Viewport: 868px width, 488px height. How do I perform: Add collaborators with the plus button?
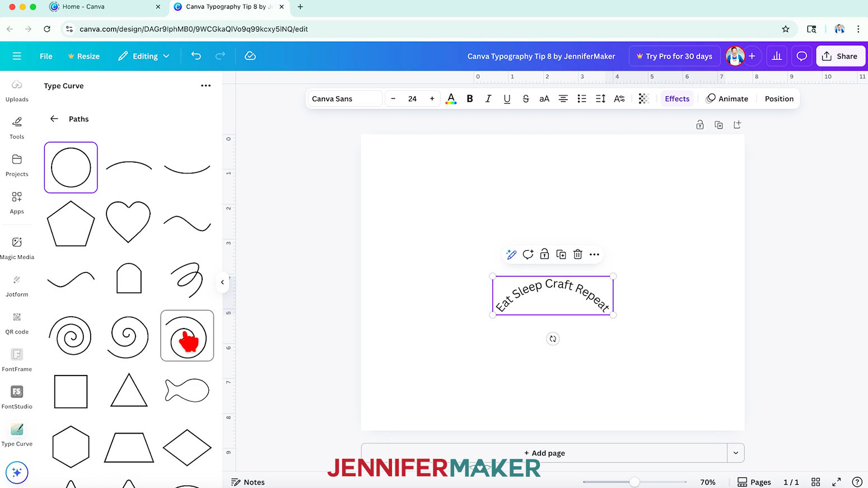752,56
